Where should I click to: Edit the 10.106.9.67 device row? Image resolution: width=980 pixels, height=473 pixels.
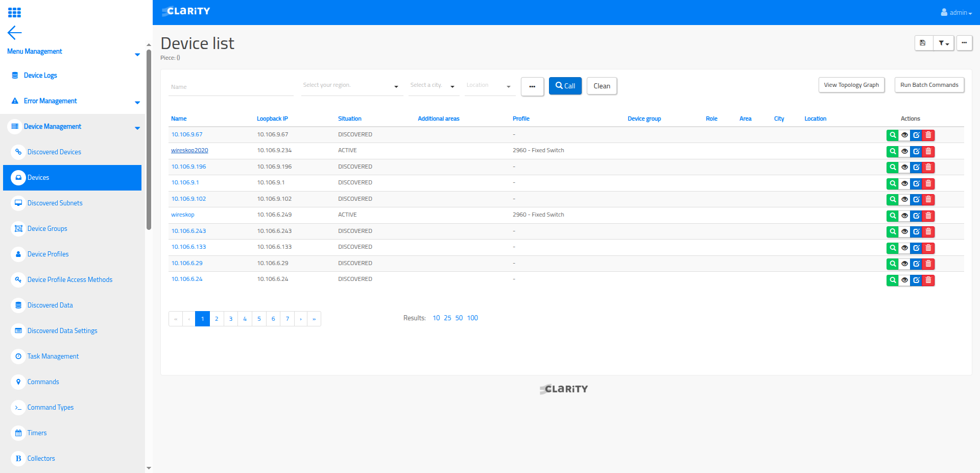pos(917,135)
